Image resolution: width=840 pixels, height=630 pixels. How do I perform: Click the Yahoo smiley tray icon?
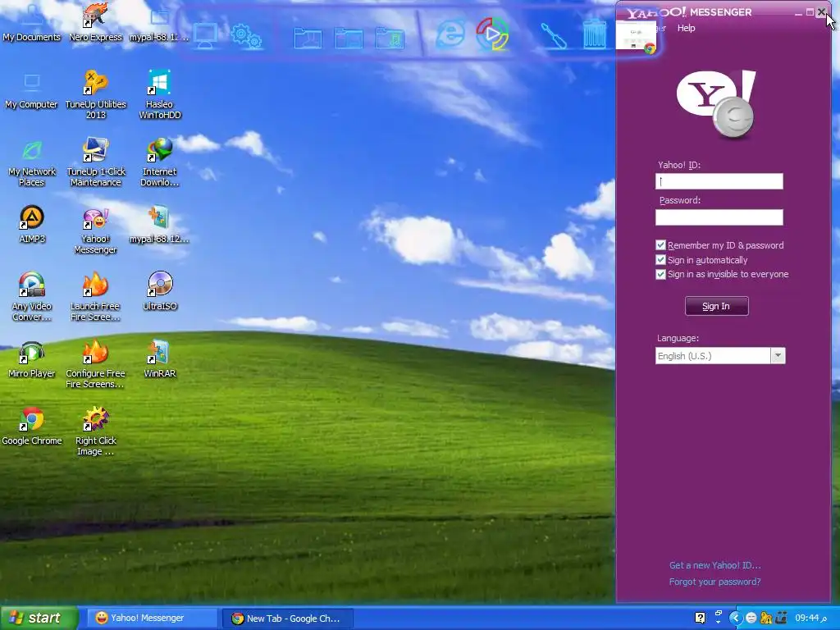[x=751, y=619]
